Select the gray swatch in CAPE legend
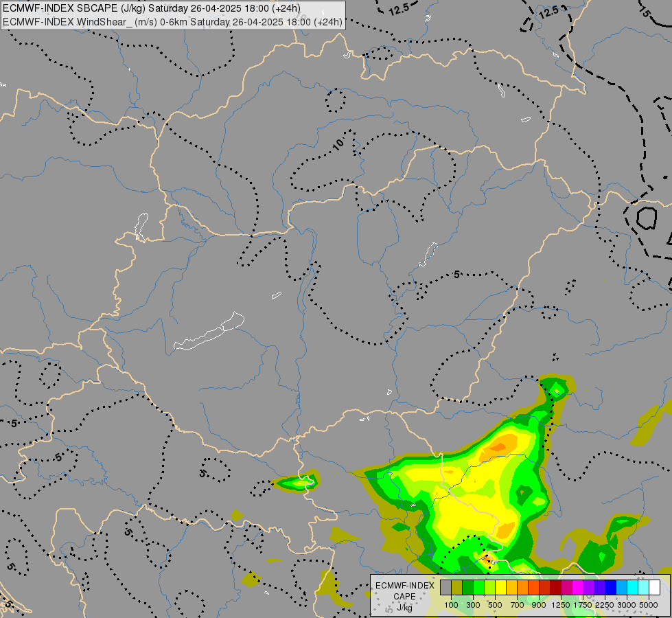The height and width of the screenshot is (618, 672). (x=445, y=588)
